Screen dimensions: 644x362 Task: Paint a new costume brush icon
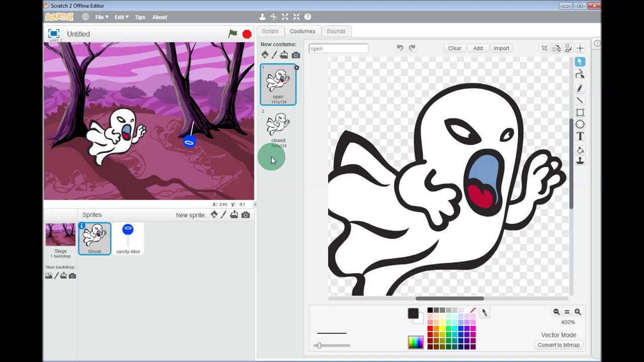(x=274, y=55)
